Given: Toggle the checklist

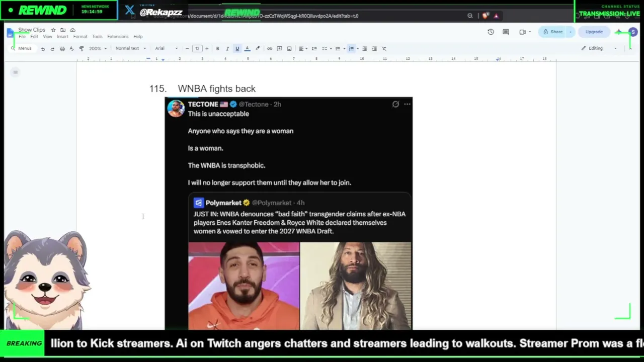Looking at the screenshot, I should pos(324,49).
